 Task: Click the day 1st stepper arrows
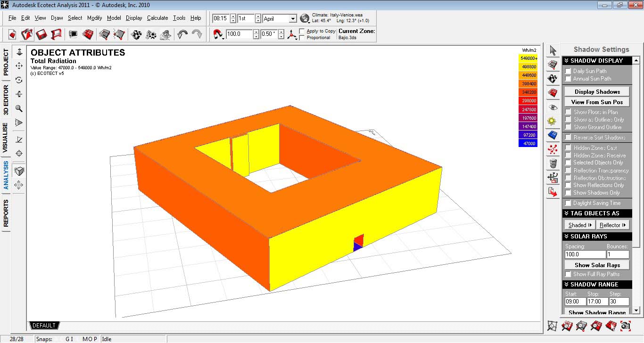[258, 19]
